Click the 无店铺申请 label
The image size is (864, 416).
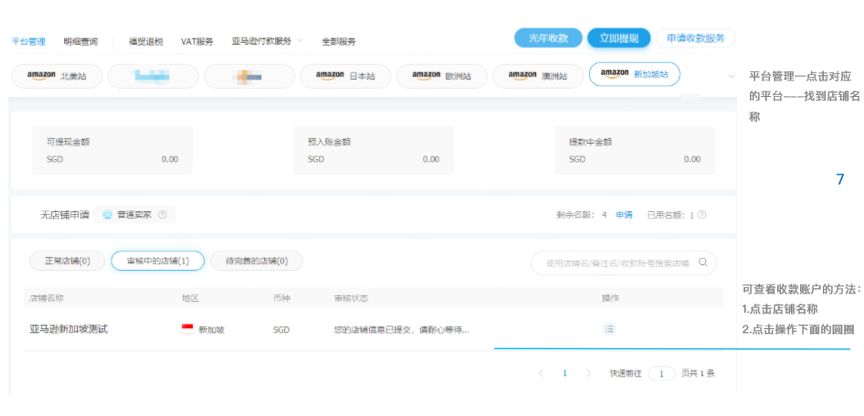point(64,215)
